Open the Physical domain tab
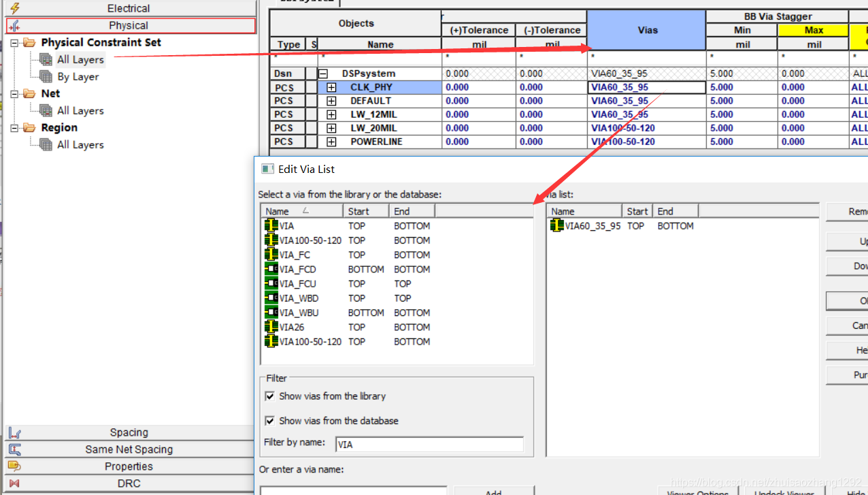This screenshot has width=868, height=495. [x=129, y=25]
